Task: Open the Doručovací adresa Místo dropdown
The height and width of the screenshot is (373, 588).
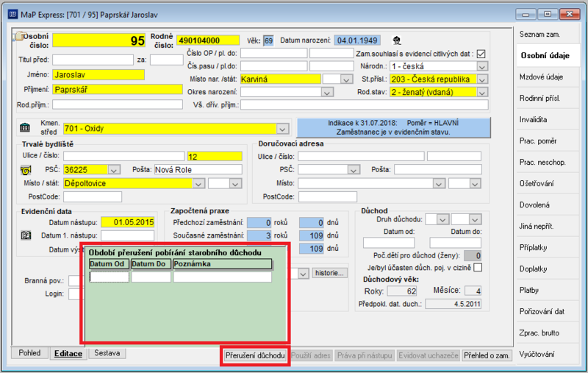Action: (438, 183)
